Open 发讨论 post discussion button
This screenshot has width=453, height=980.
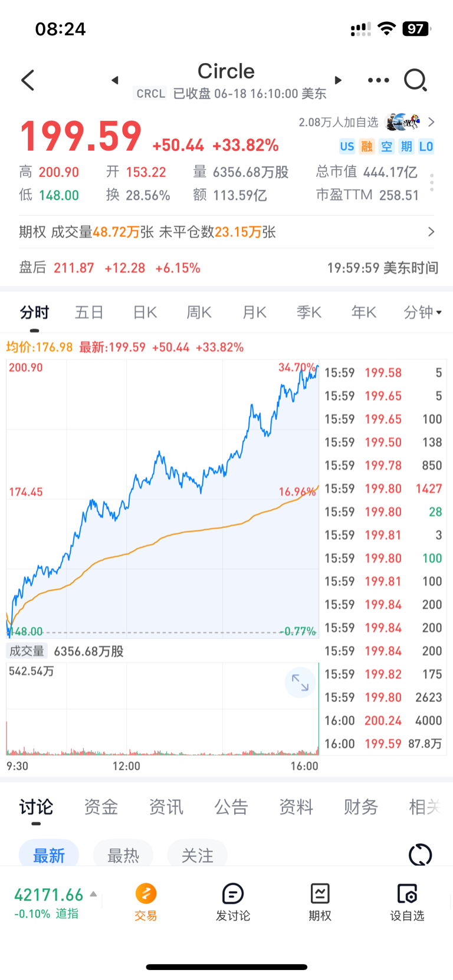[233, 902]
